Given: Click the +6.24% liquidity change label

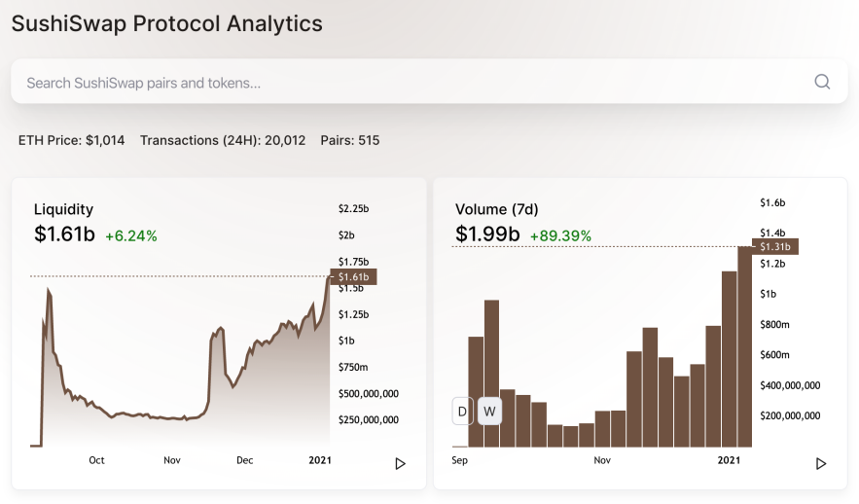Looking at the screenshot, I should pyautogui.click(x=131, y=236).
